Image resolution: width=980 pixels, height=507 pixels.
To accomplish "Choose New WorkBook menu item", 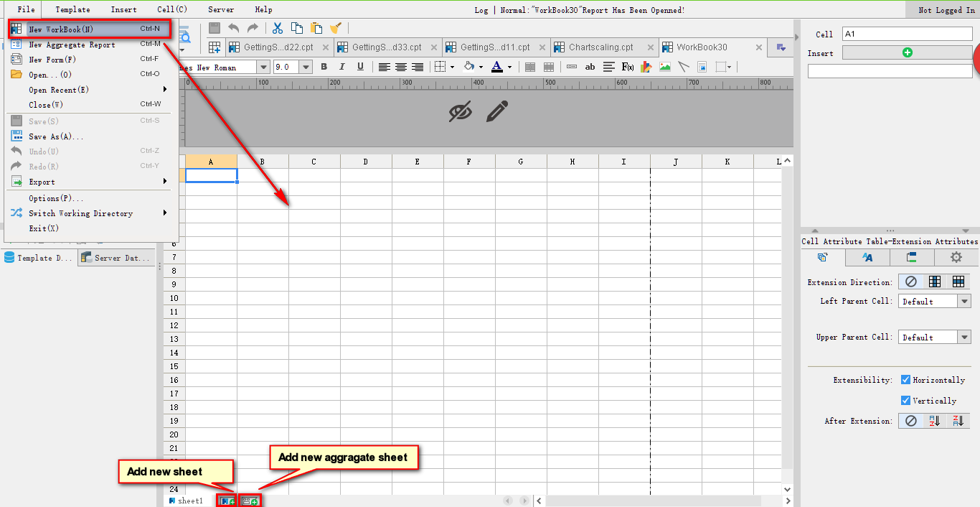I will 91,29.
